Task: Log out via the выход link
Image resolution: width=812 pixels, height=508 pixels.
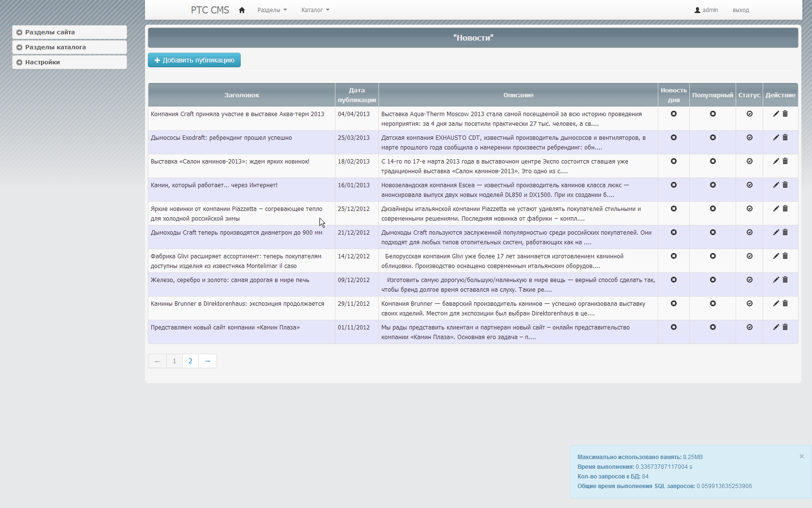Action: coord(740,10)
